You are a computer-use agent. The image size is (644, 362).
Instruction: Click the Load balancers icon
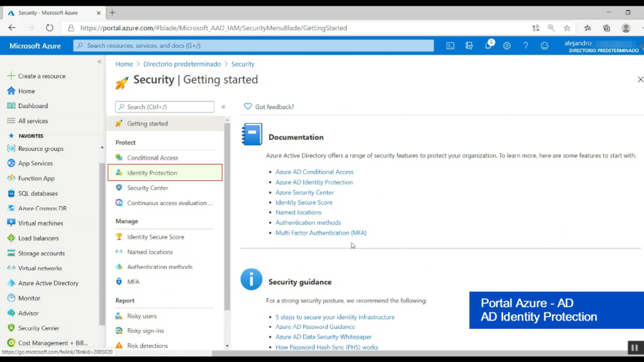pyautogui.click(x=11, y=238)
